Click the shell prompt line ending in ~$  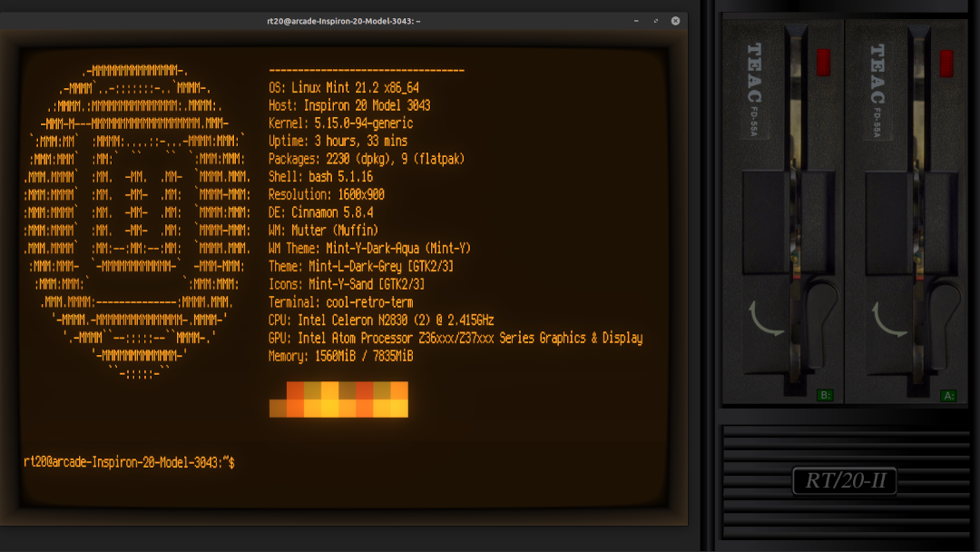click(130, 463)
